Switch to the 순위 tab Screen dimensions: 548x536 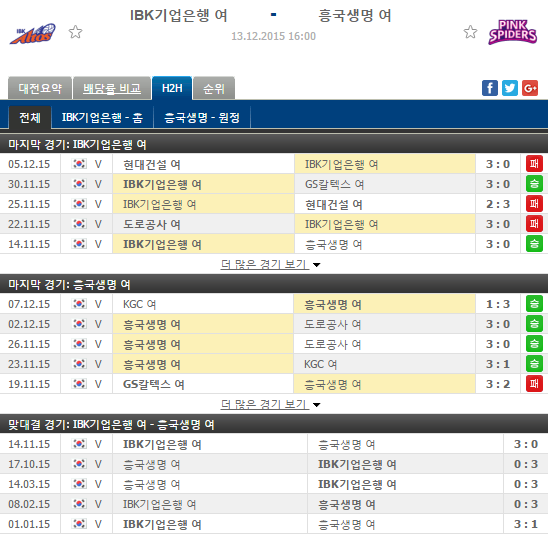click(214, 88)
